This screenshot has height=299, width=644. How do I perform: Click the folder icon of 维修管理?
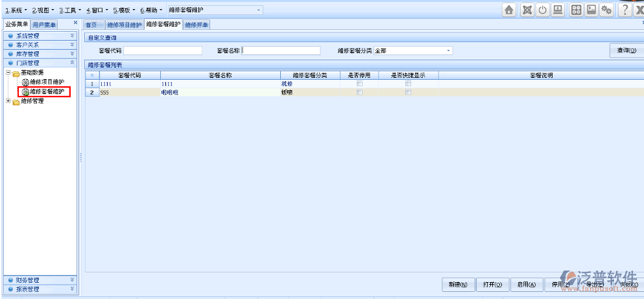16,102
